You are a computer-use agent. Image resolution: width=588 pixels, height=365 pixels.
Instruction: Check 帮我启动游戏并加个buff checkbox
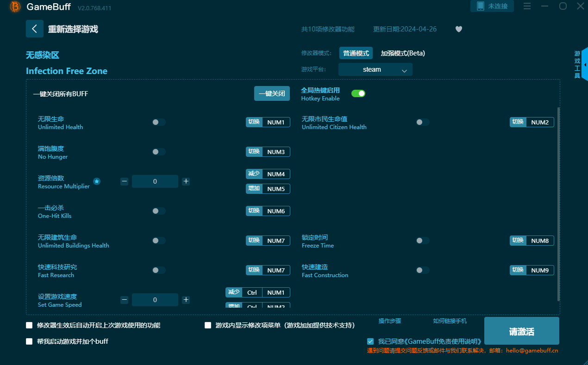click(x=29, y=341)
